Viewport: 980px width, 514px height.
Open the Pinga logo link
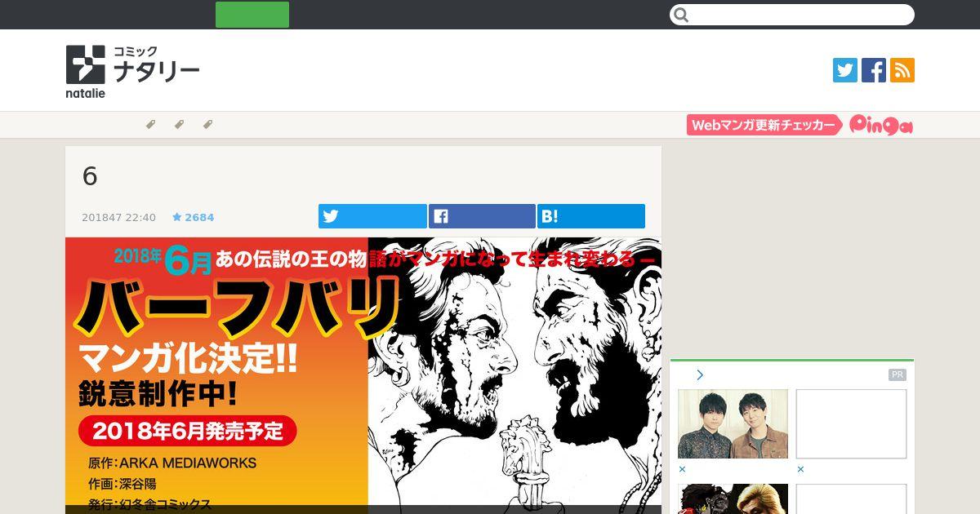click(880, 125)
